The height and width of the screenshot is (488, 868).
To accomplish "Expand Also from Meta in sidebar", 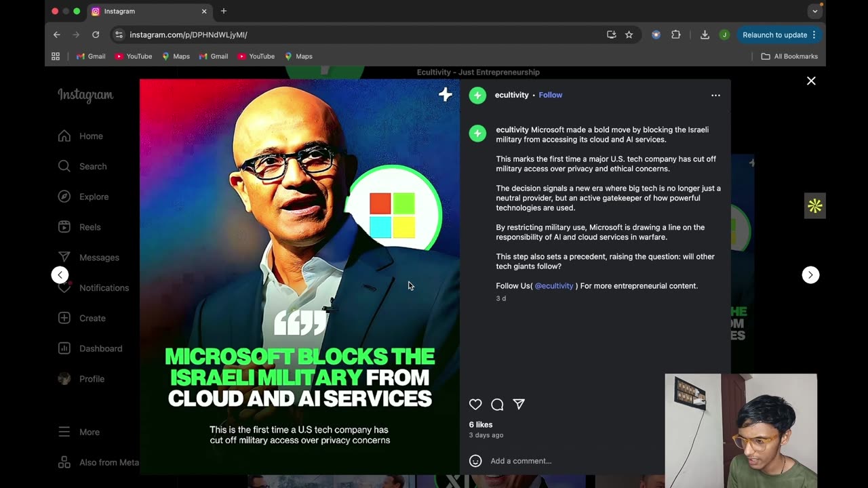I will (98, 462).
